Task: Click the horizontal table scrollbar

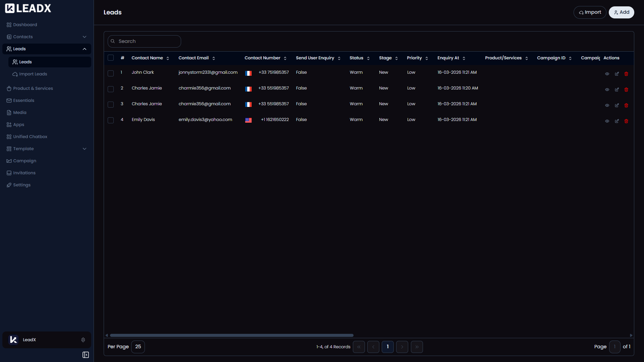Action: [231, 335]
